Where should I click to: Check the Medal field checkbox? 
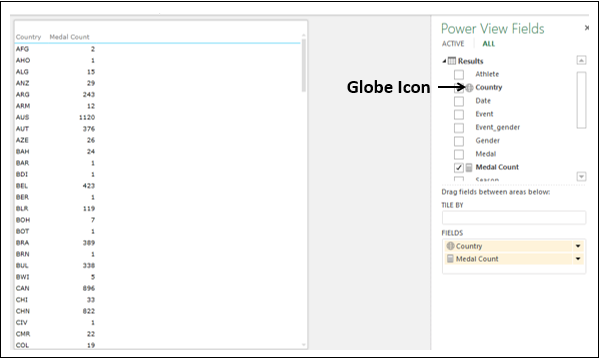point(458,154)
